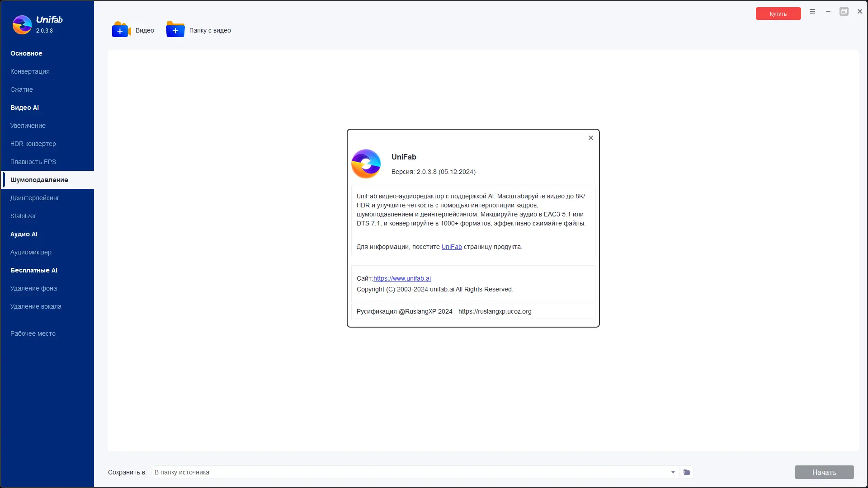
Task: Open the Деинтерлейсинг module
Action: click(35, 198)
